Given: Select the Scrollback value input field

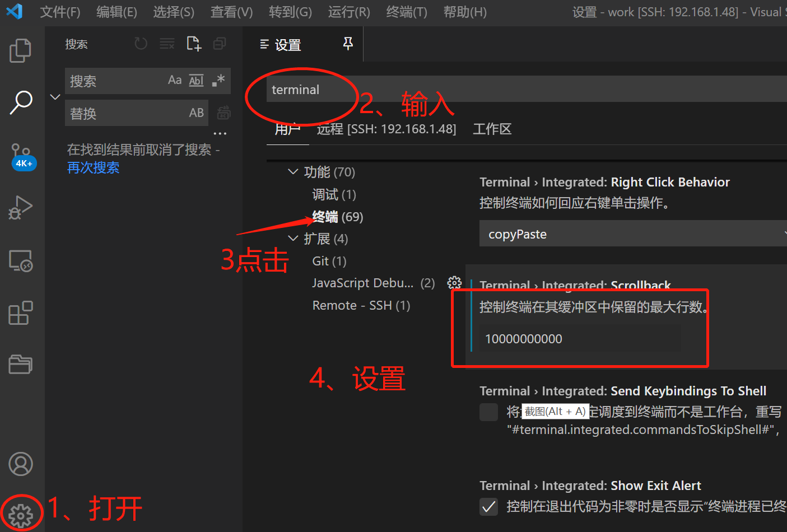Looking at the screenshot, I should point(580,338).
